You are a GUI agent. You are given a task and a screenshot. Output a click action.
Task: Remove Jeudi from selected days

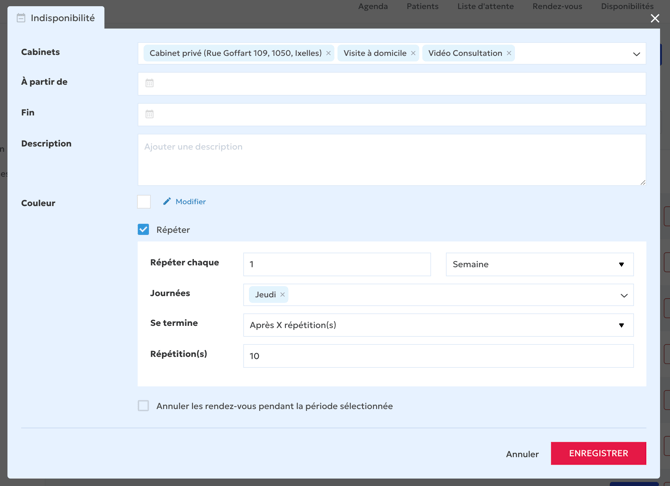(282, 295)
